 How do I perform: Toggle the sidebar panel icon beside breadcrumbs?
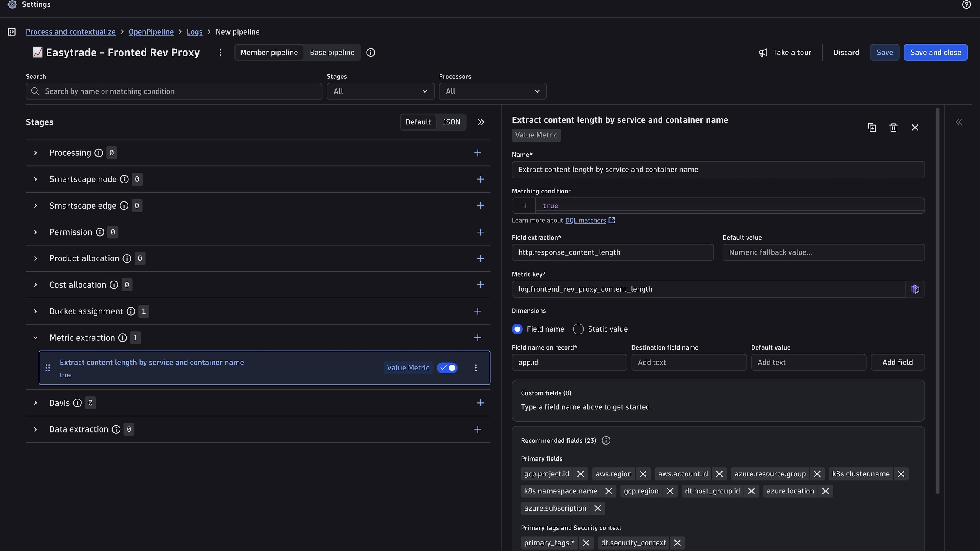coord(12,32)
